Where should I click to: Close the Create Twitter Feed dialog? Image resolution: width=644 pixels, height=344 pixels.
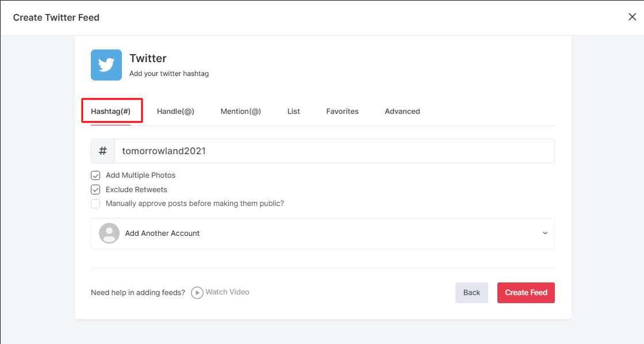pyautogui.click(x=632, y=17)
